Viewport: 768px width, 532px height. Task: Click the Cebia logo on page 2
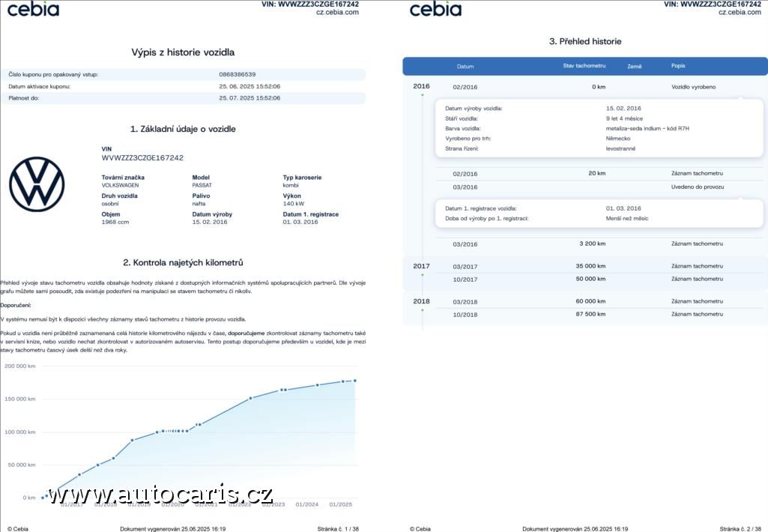pyautogui.click(x=435, y=9)
